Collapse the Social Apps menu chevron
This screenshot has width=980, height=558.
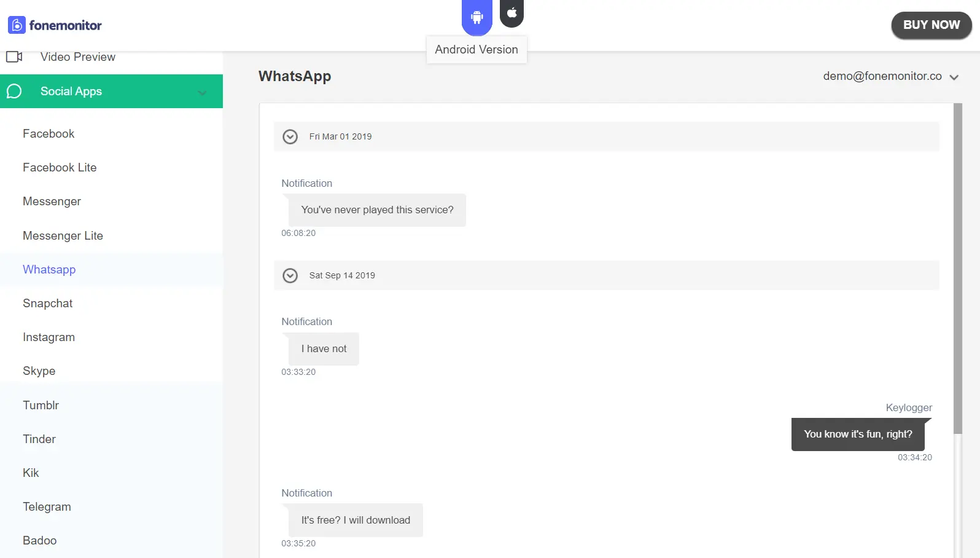201,93
